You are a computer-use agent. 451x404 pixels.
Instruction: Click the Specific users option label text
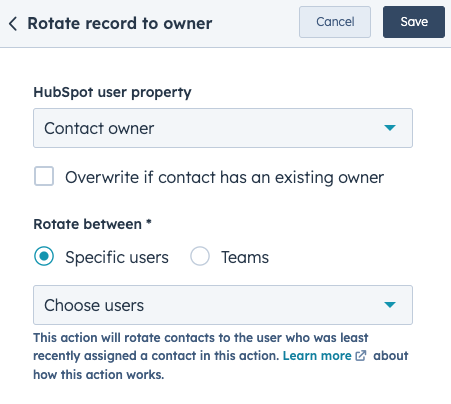pos(117,257)
